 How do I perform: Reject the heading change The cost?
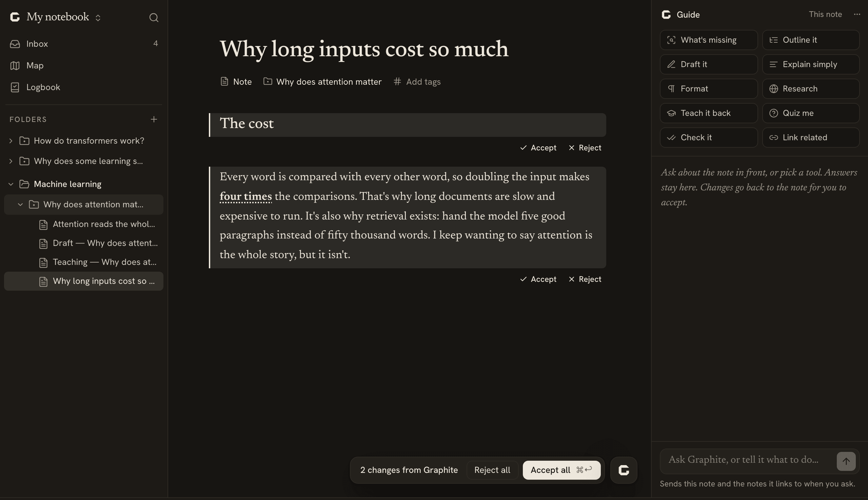click(x=585, y=148)
